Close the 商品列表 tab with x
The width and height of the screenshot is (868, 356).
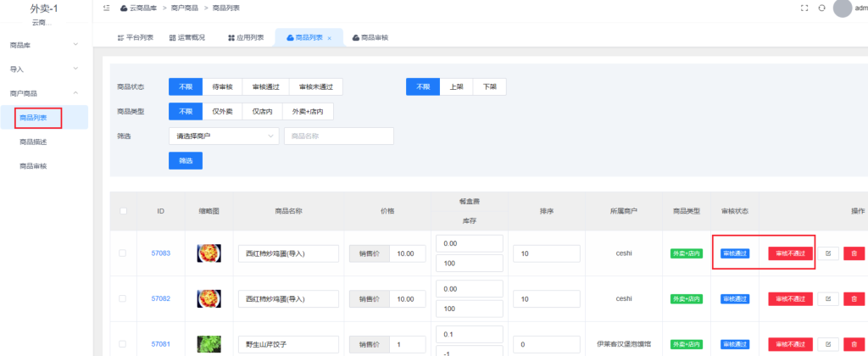(x=330, y=38)
